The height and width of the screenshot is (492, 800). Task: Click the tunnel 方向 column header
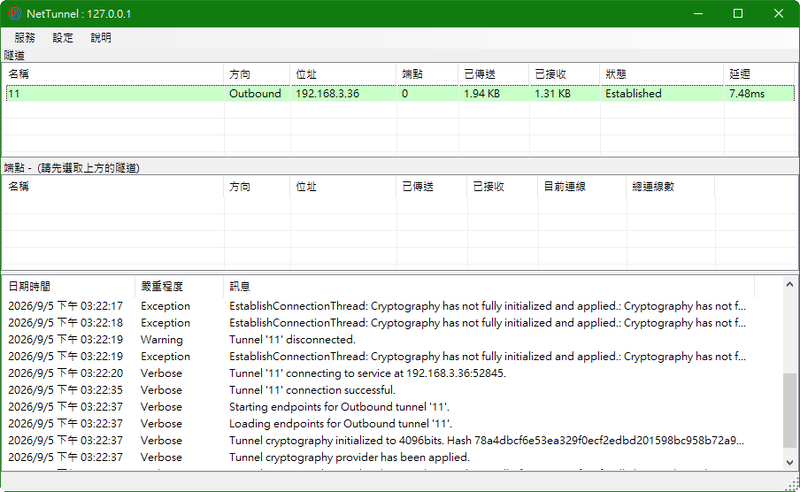tap(257, 74)
